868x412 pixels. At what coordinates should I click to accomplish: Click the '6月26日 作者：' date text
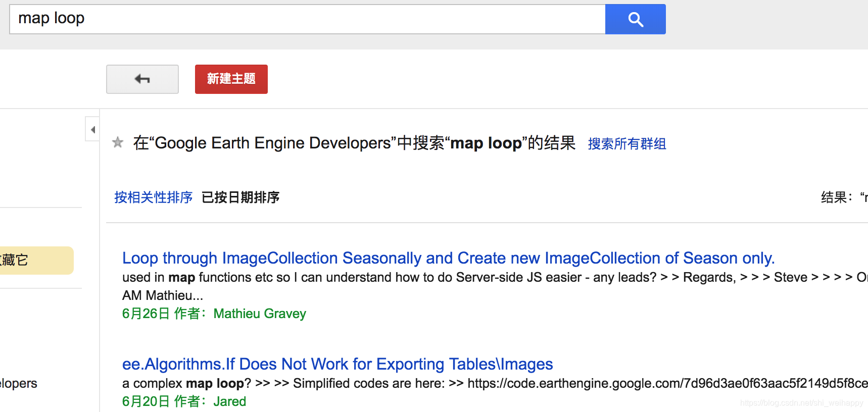tap(164, 314)
